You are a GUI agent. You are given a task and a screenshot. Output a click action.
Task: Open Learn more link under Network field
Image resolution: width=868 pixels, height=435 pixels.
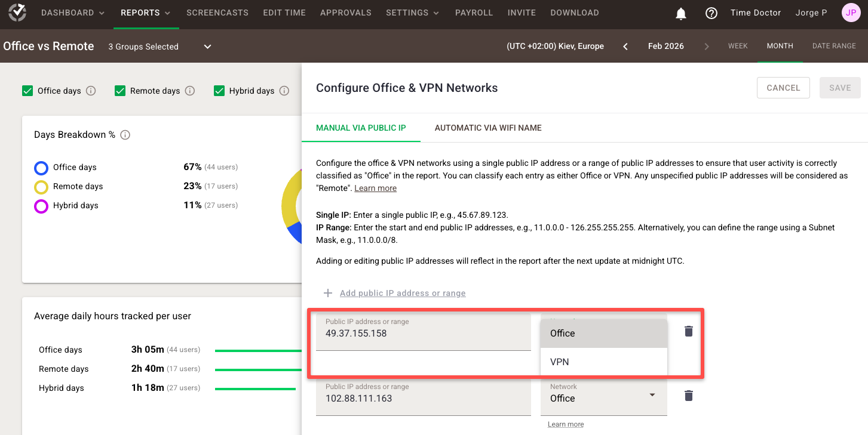(566, 424)
